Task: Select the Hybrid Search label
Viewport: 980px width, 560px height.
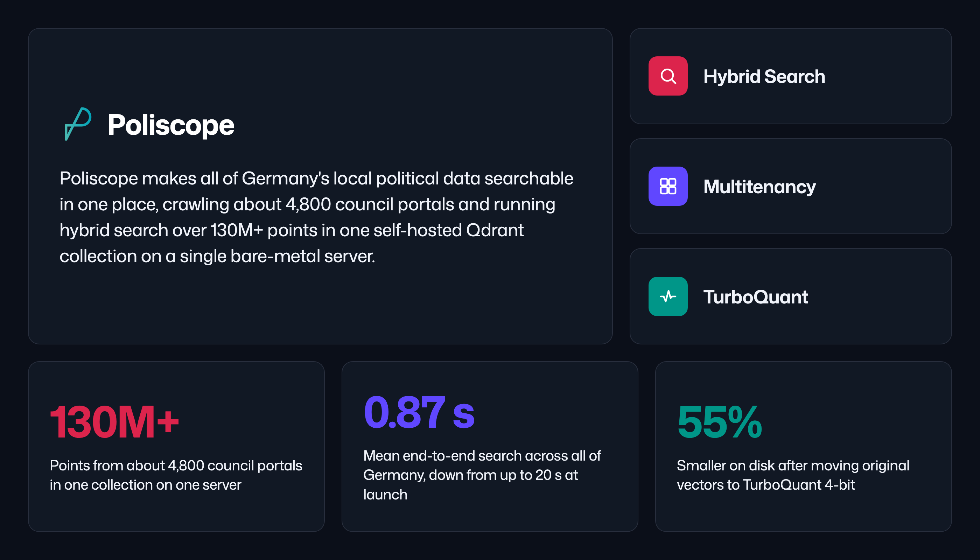Action: click(764, 76)
